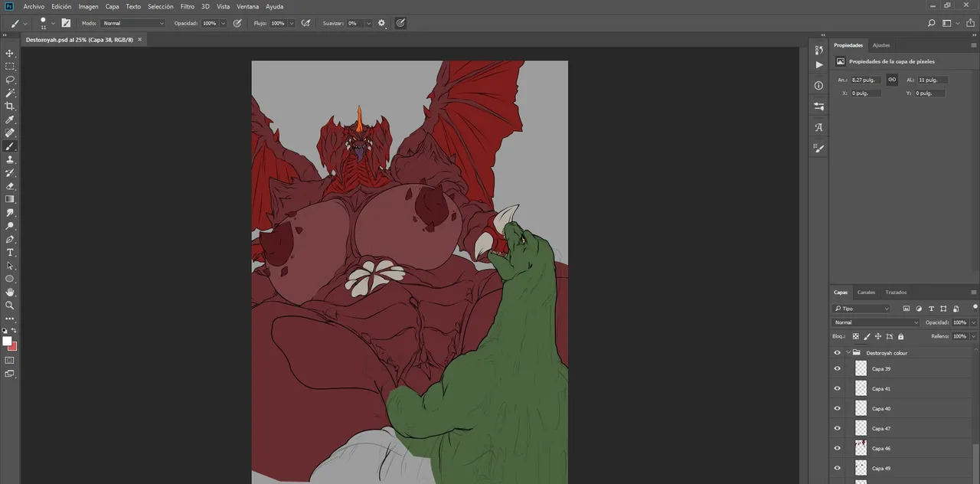Toggle link between width and height
The image size is (980, 484).
point(892,80)
